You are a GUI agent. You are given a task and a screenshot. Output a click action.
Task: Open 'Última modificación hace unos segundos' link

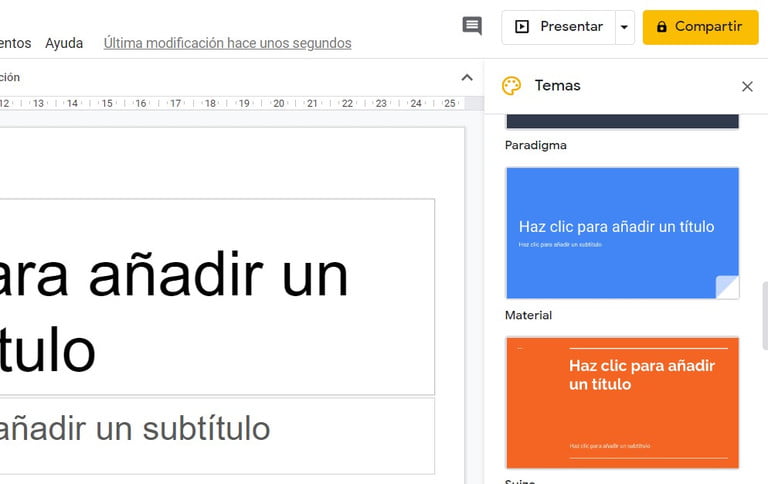pyautogui.click(x=227, y=43)
